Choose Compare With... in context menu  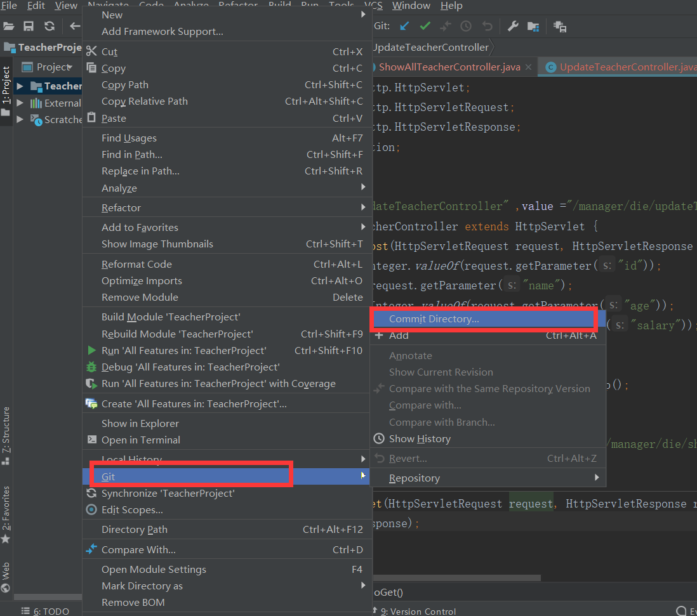click(x=227, y=549)
